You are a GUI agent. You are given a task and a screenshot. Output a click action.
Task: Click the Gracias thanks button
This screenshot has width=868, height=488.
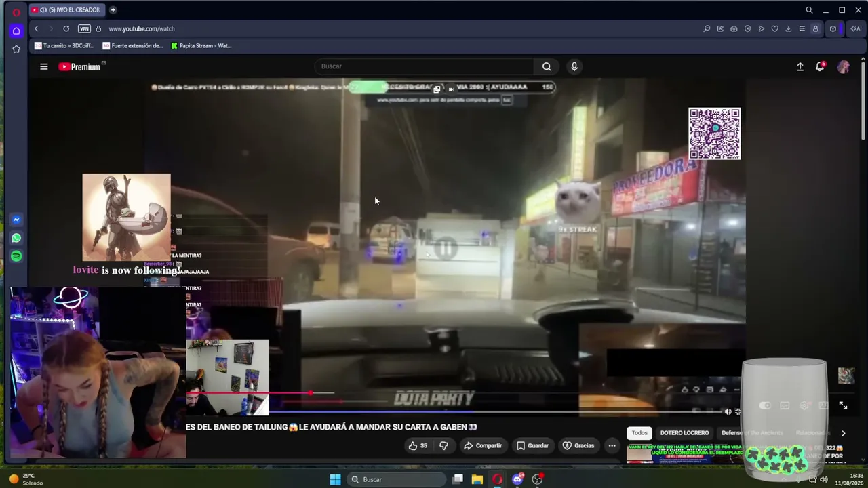click(x=578, y=445)
